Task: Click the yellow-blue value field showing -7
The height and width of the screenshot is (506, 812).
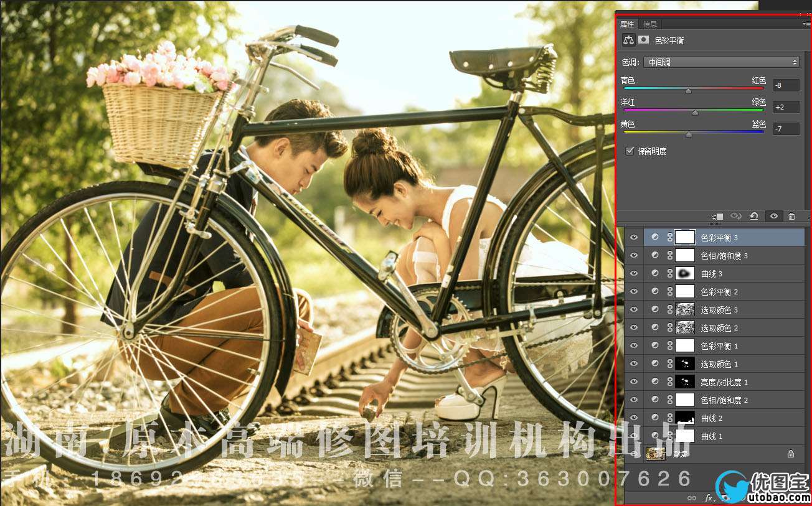Action: 786,129
